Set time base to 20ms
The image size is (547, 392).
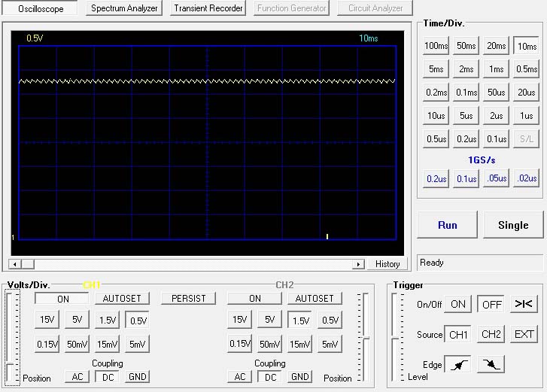pyautogui.click(x=496, y=46)
